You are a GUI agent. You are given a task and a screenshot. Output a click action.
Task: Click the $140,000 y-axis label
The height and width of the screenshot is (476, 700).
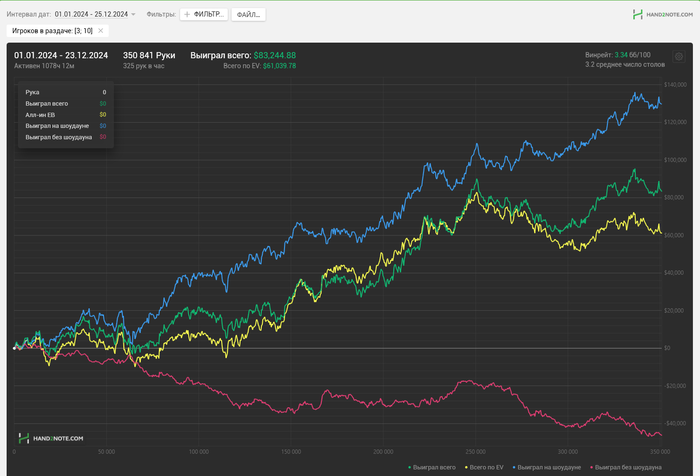(x=675, y=84)
